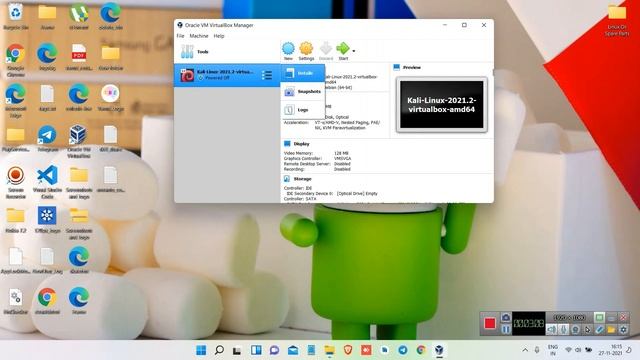
Task: Toggle recorder mouse cursor capture
Action: [587, 329]
